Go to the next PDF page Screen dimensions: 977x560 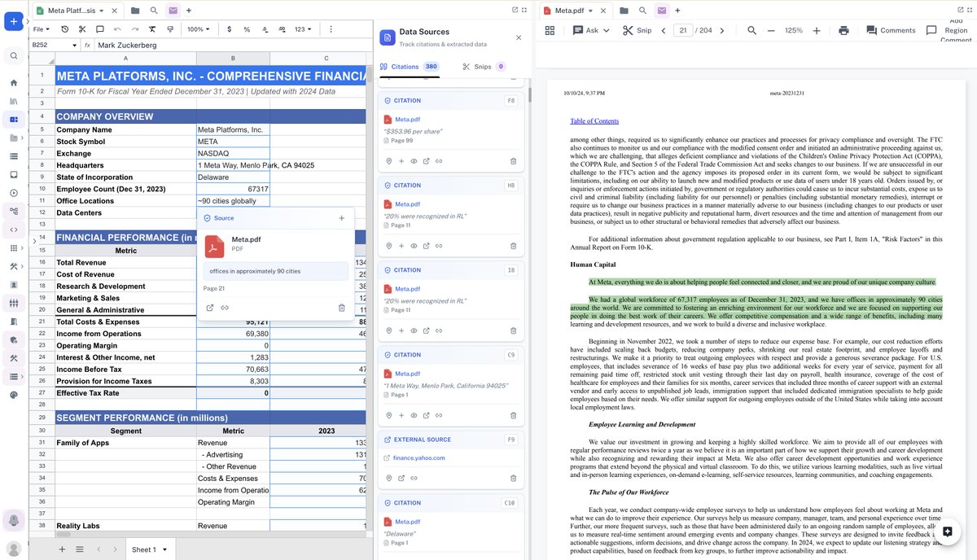722,30
